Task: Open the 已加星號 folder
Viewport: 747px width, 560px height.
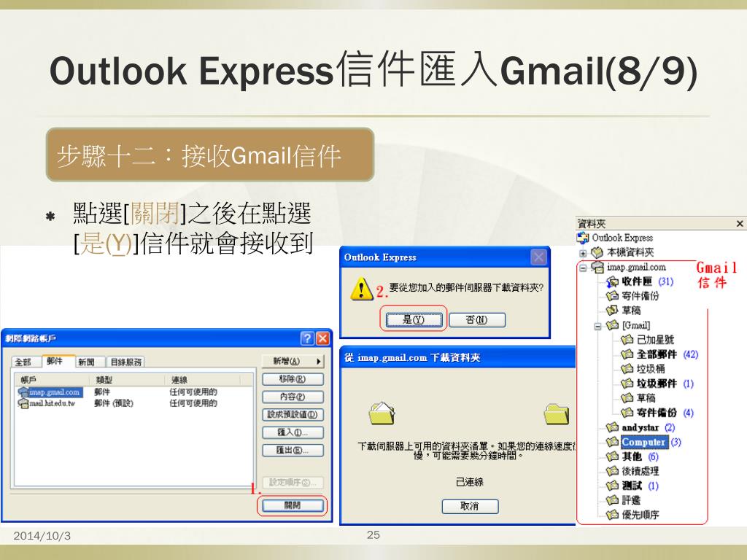Action: 655,340
